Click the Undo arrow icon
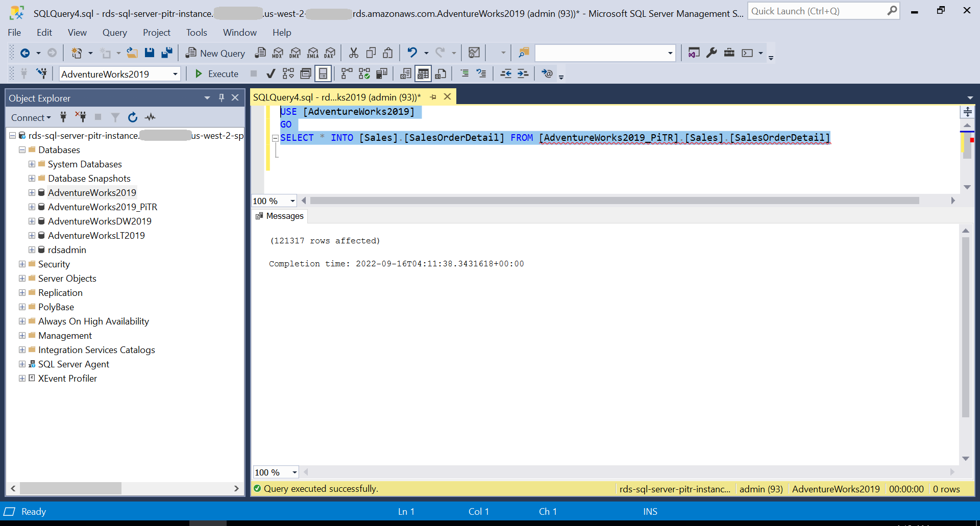This screenshot has height=526, width=980. click(x=412, y=53)
